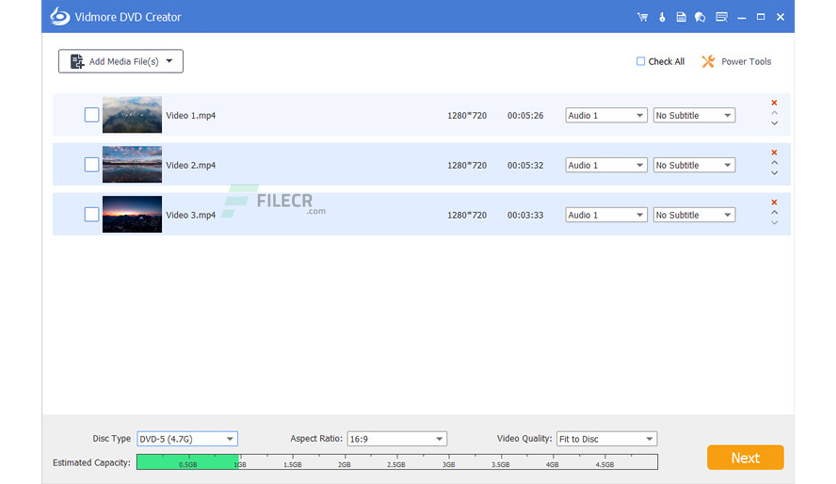Open No Subtitle dropdown for Video 3.mp4

click(x=694, y=215)
